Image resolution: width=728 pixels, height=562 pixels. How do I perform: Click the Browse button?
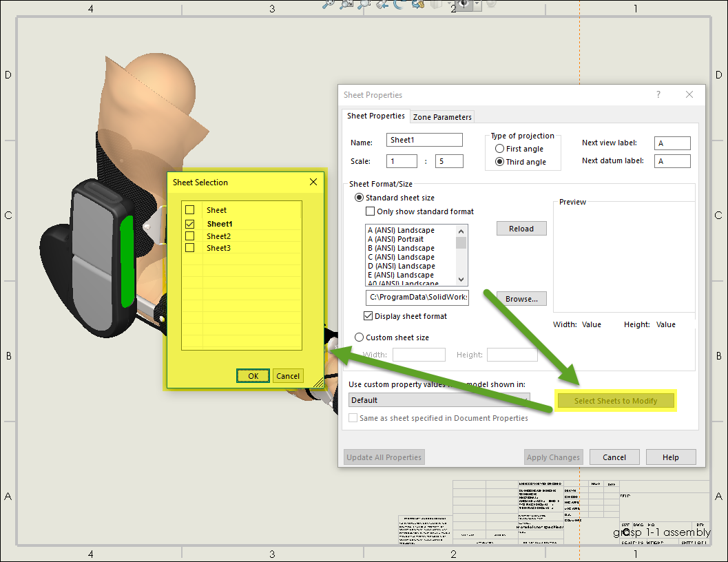(x=521, y=299)
